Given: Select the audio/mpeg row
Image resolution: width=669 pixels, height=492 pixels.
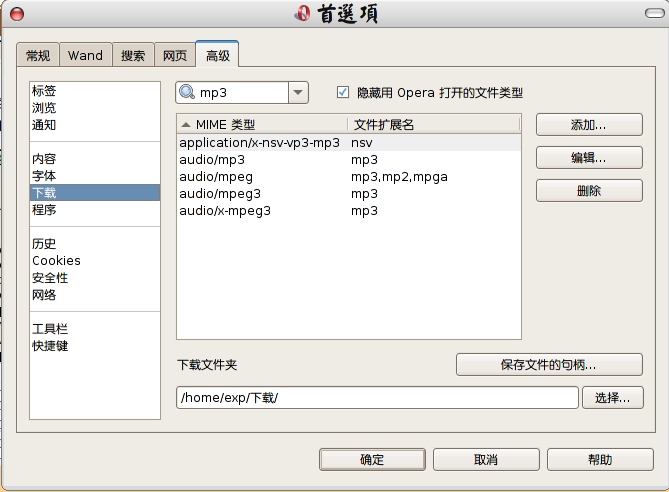Looking at the screenshot, I should (x=349, y=177).
